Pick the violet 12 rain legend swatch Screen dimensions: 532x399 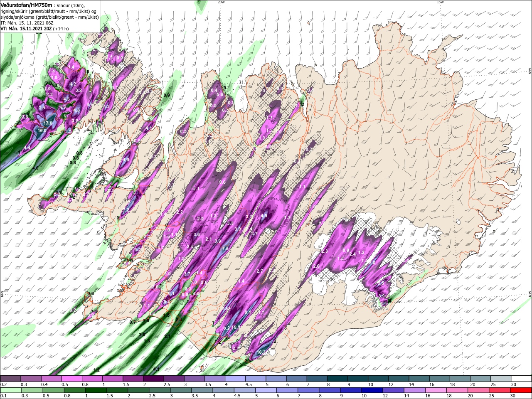coord(393,390)
